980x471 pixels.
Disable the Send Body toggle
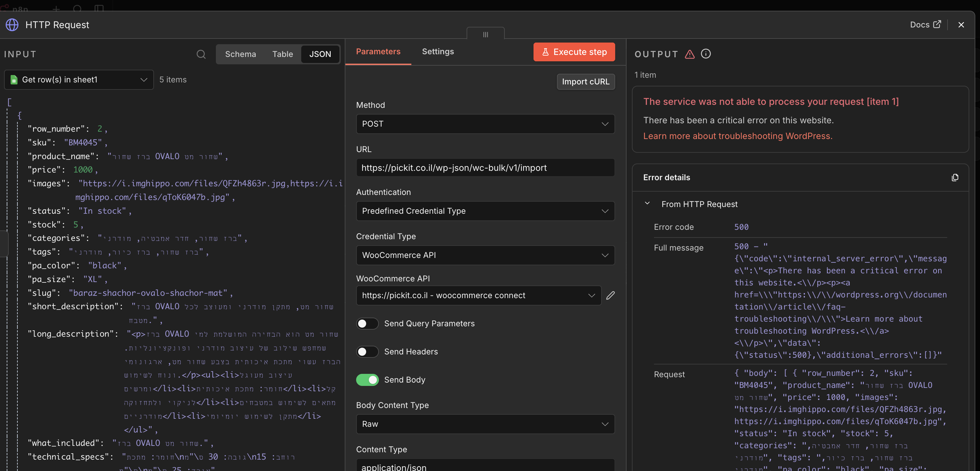(x=367, y=380)
